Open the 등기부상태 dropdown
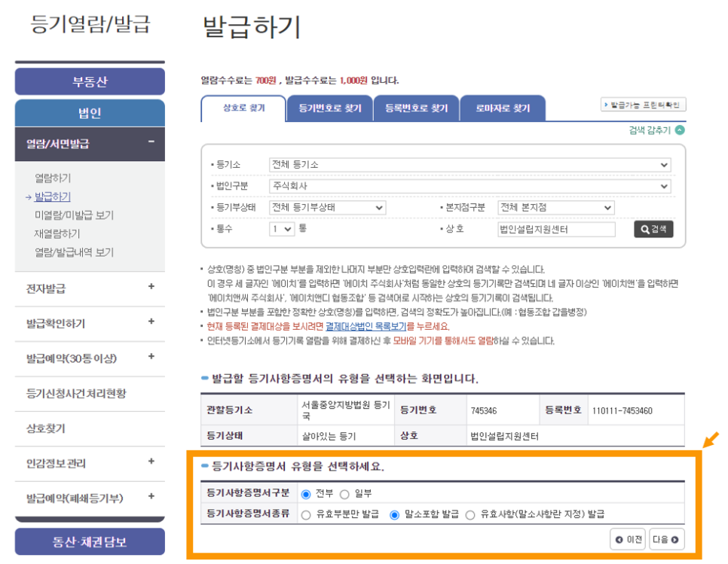 point(327,207)
